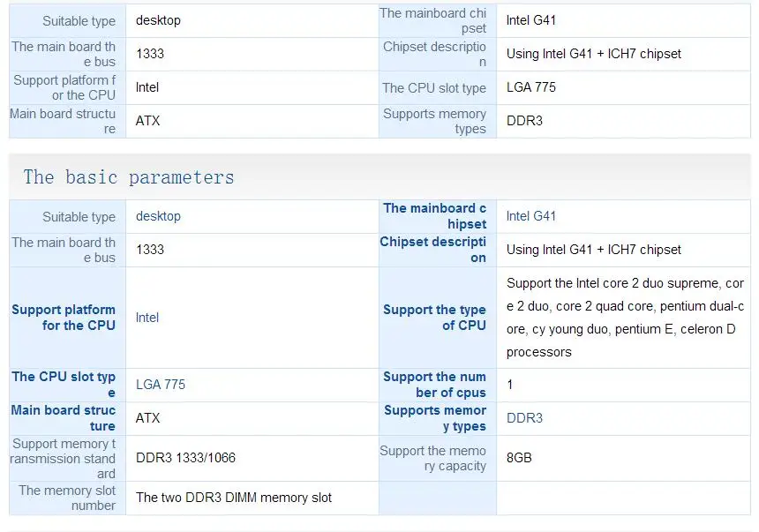Click 'desktop' value under basic parameters

158,216
